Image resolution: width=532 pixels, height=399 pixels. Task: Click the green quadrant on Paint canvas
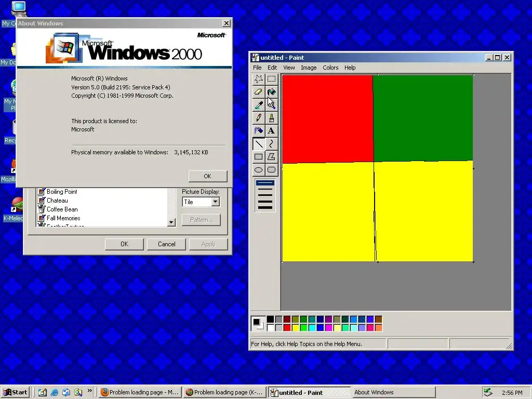[423, 118]
